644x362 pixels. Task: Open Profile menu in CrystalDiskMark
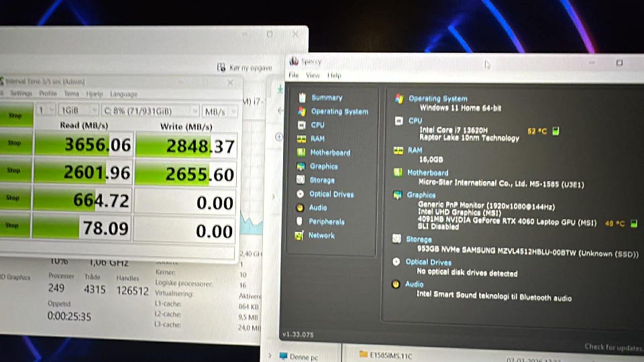click(x=48, y=94)
